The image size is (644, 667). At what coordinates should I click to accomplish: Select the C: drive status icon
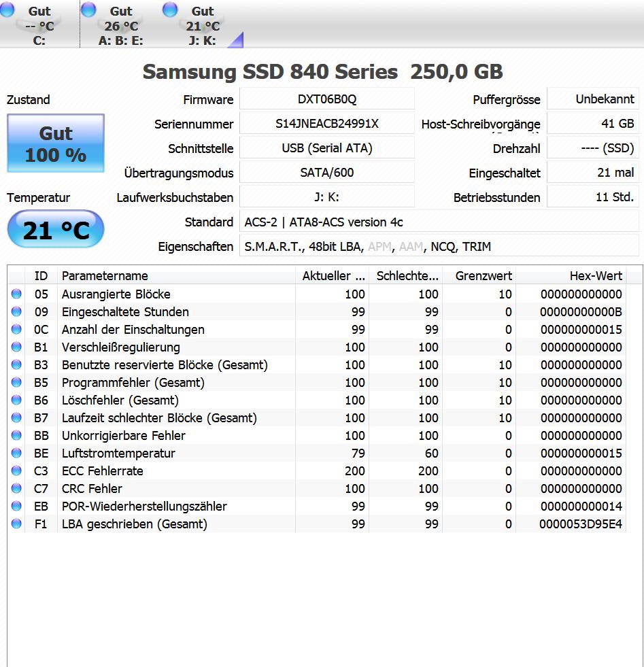tap(7, 9)
